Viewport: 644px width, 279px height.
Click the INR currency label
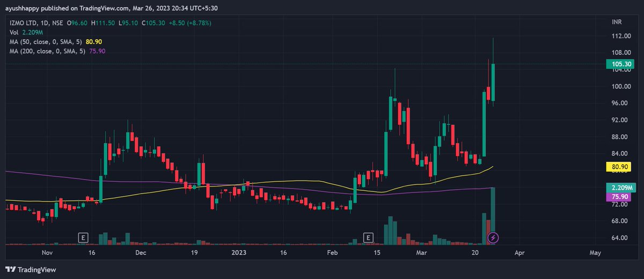click(x=616, y=23)
